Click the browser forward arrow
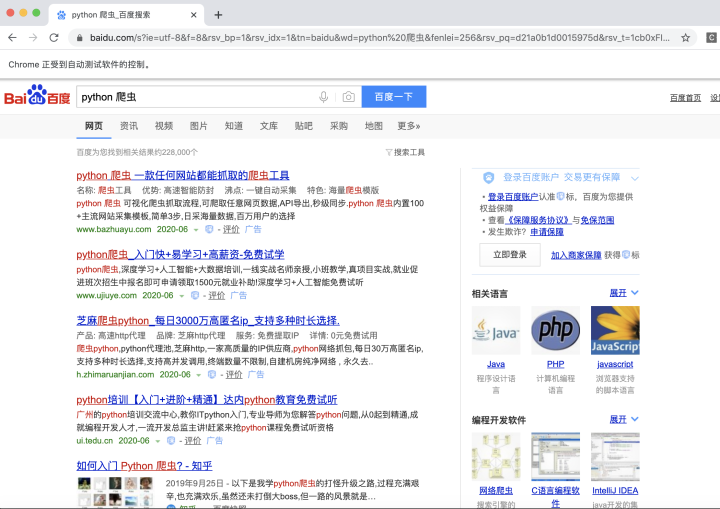 tap(33, 38)
